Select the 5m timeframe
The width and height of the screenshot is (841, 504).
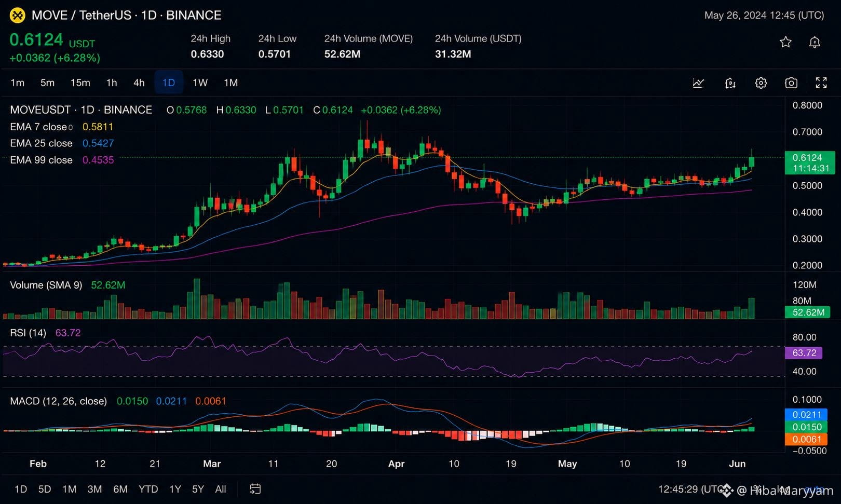click(x=47, y=83)
